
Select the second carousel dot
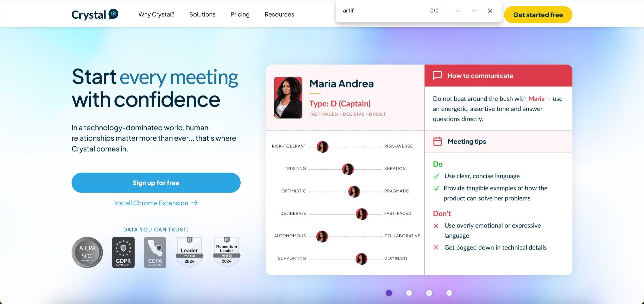click(409, 293)
